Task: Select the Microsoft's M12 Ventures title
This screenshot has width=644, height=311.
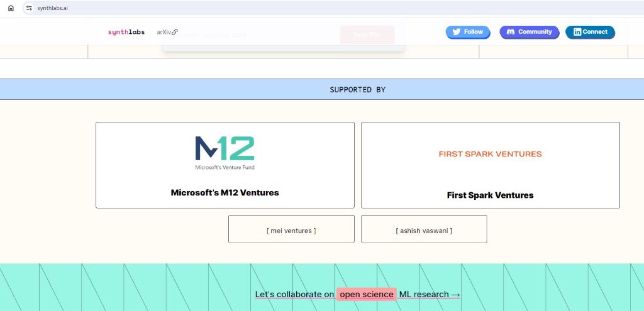Action: [225, 192]
